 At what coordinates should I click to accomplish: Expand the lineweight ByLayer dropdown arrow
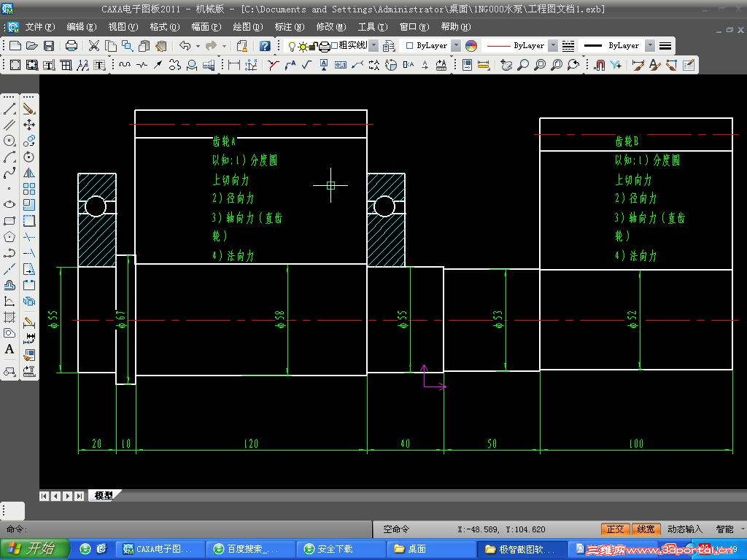point(650,46)
